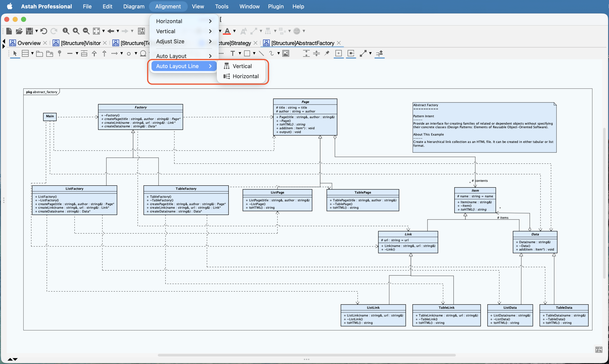Pick the Freehand curve tool

tap(271, 53)
